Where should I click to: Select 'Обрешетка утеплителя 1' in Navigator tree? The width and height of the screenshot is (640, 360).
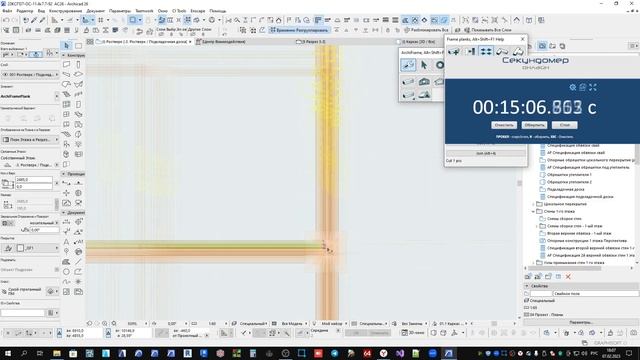click(569, 175)
